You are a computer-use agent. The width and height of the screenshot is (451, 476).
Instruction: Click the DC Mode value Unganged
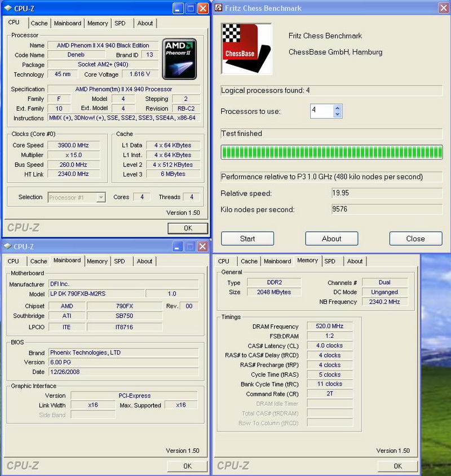384,292
